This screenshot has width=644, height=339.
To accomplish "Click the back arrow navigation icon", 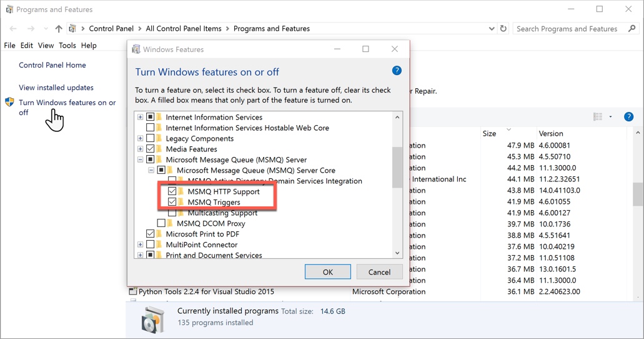I will [x=13, y=29].
